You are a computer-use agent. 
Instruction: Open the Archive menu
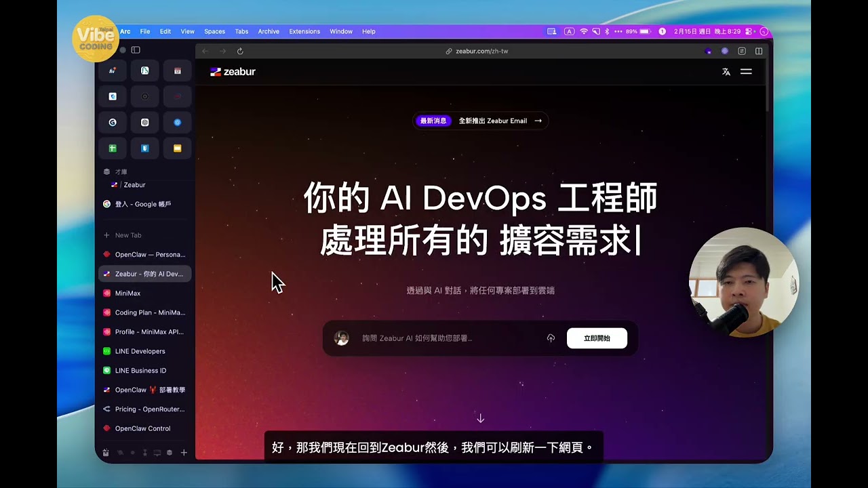click(269, 31)
